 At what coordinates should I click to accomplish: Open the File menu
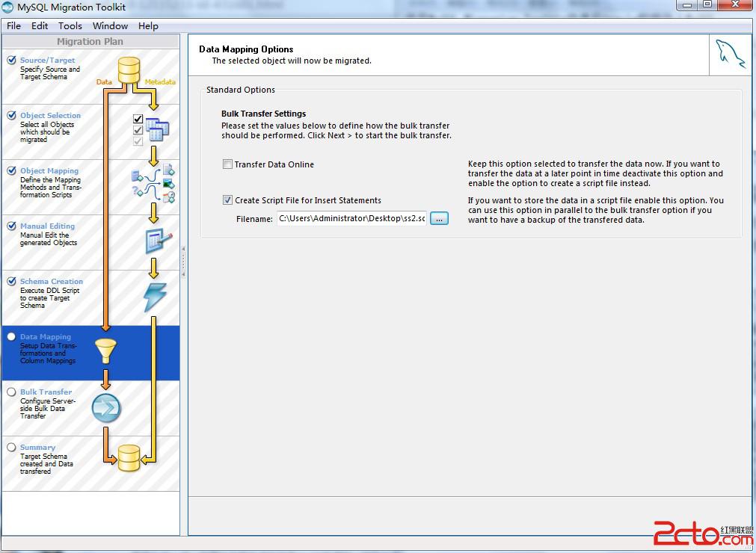13,26
